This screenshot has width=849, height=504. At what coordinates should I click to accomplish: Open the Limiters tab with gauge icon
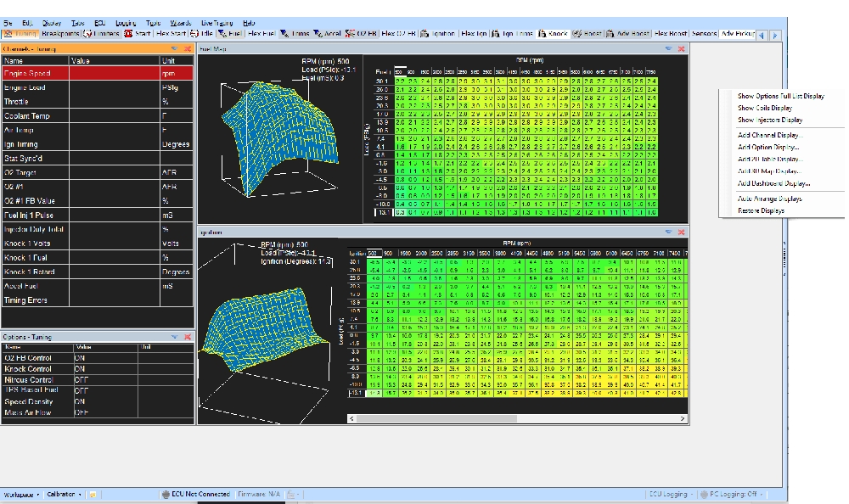coord(104,34)
